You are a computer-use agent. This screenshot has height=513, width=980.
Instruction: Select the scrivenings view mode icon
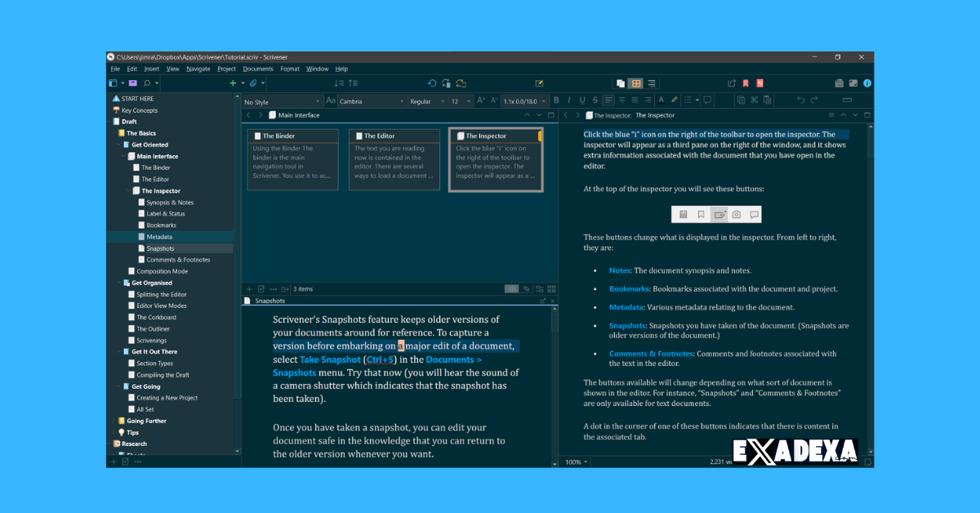[x=621, y=83]
